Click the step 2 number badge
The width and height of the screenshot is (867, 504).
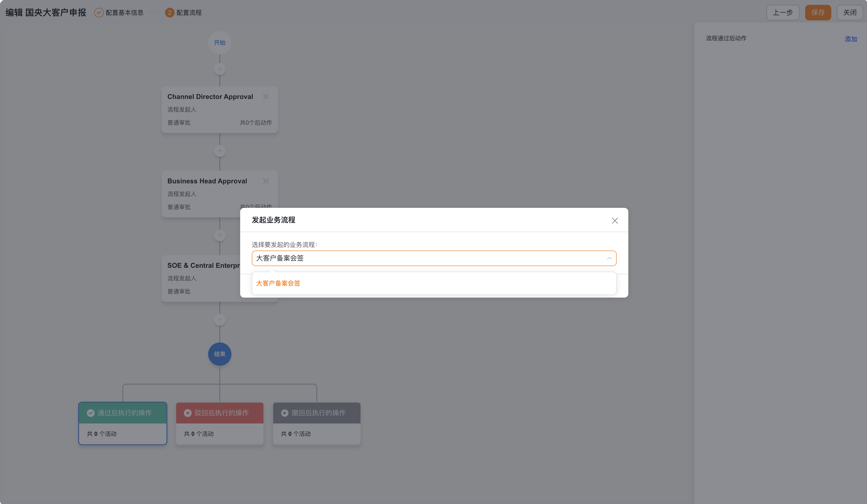[170, 13]
